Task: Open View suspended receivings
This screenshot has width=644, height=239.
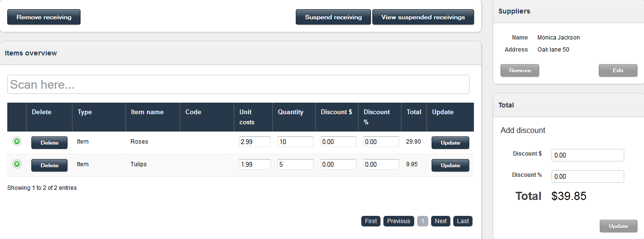Action: coord(423,17)
